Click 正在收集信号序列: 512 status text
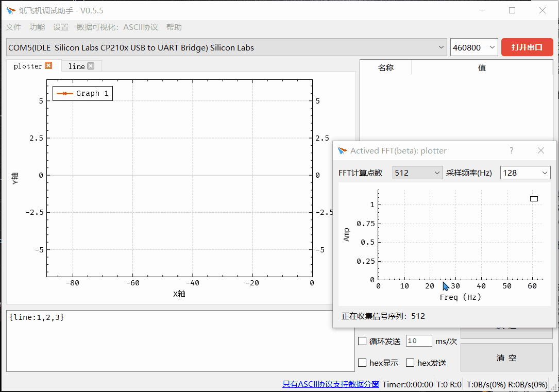 pyautogui.click(x=383, y=316)
